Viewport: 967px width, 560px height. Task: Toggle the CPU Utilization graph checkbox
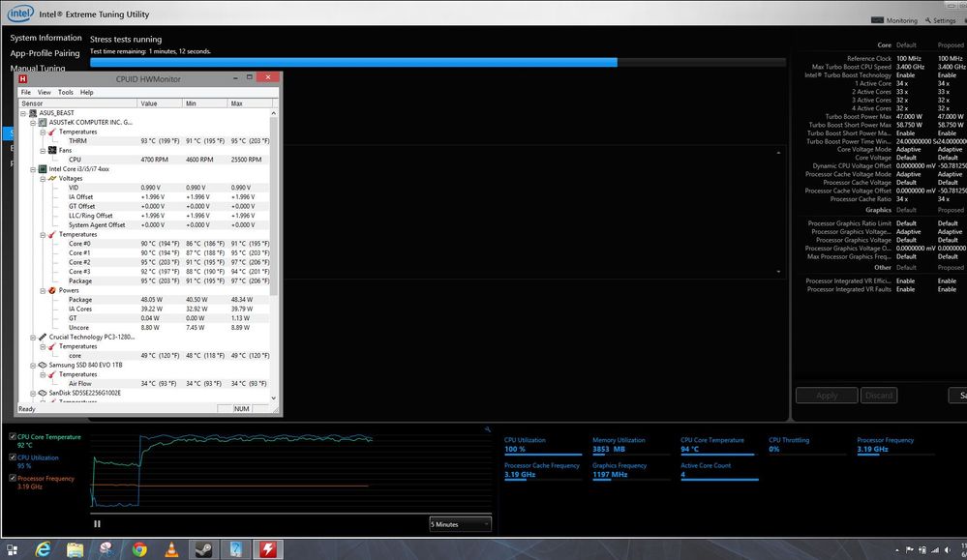click(x=13, y=457)
